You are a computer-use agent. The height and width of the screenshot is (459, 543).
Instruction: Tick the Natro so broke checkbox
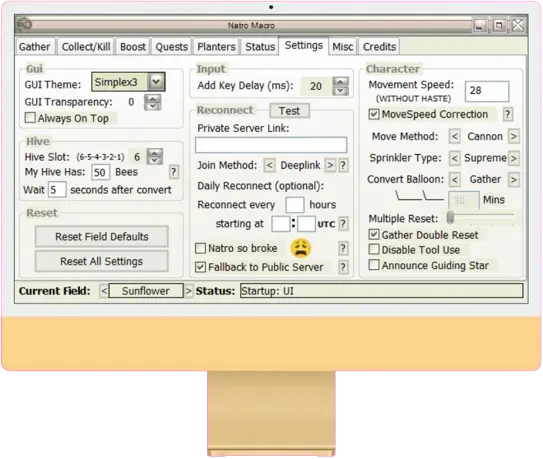[x=200, y=248]
